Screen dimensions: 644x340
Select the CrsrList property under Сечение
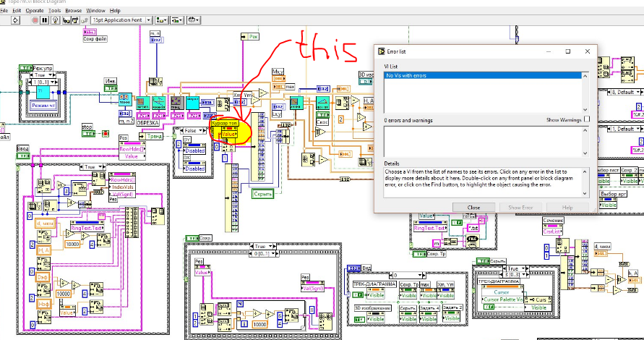coord(552,232)
